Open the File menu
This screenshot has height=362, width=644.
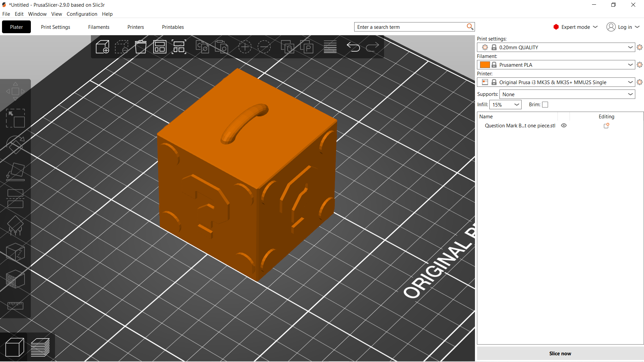[x=6, y=14]
